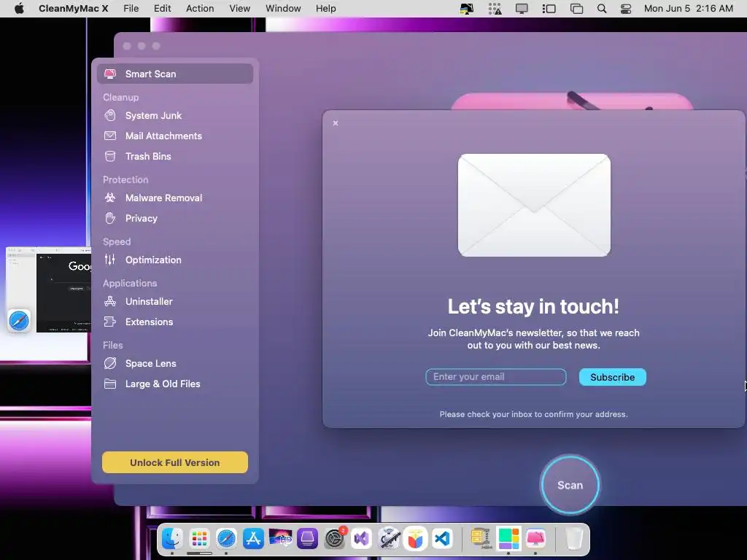Open Space Lens label
This screenshot has height=560, width=747.
(x=150, y=363)
